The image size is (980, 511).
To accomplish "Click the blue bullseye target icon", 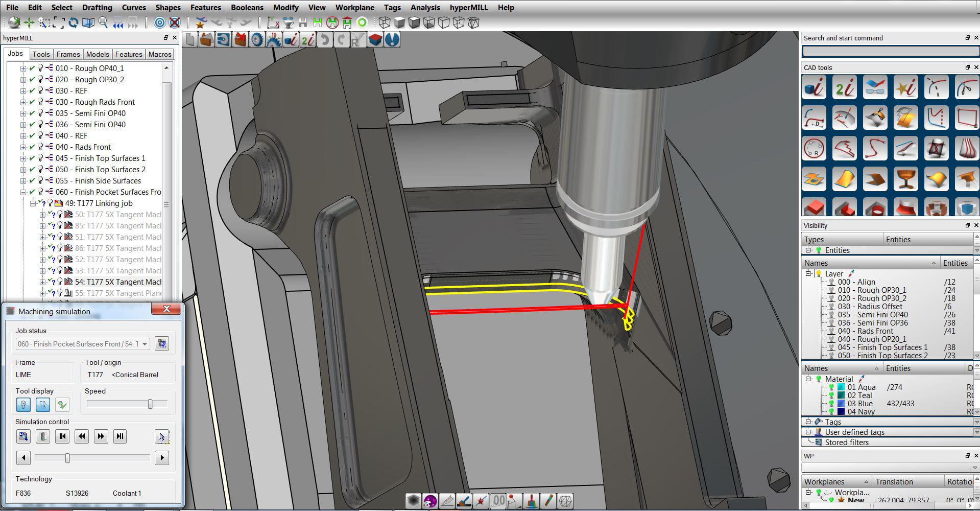I will click(159, 22).
